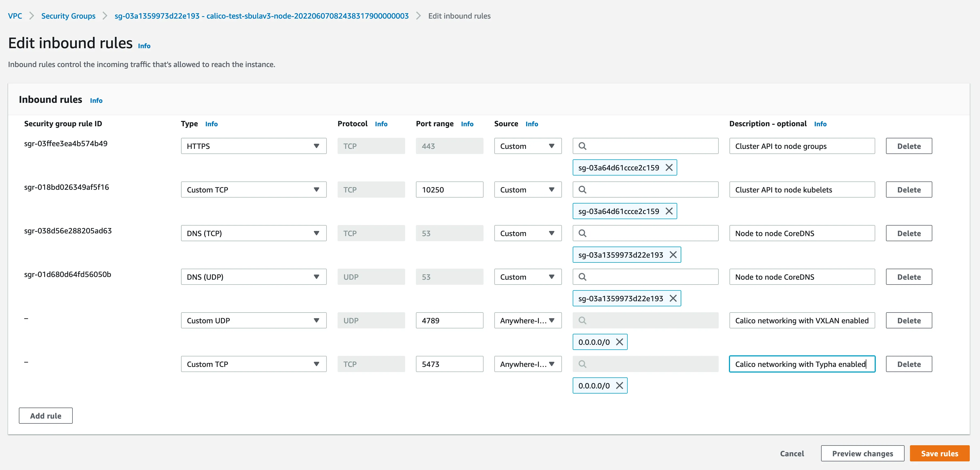980x470 pixels.
Task: Navigate to Security Groups breadcrumb
Action: [68, 16]
